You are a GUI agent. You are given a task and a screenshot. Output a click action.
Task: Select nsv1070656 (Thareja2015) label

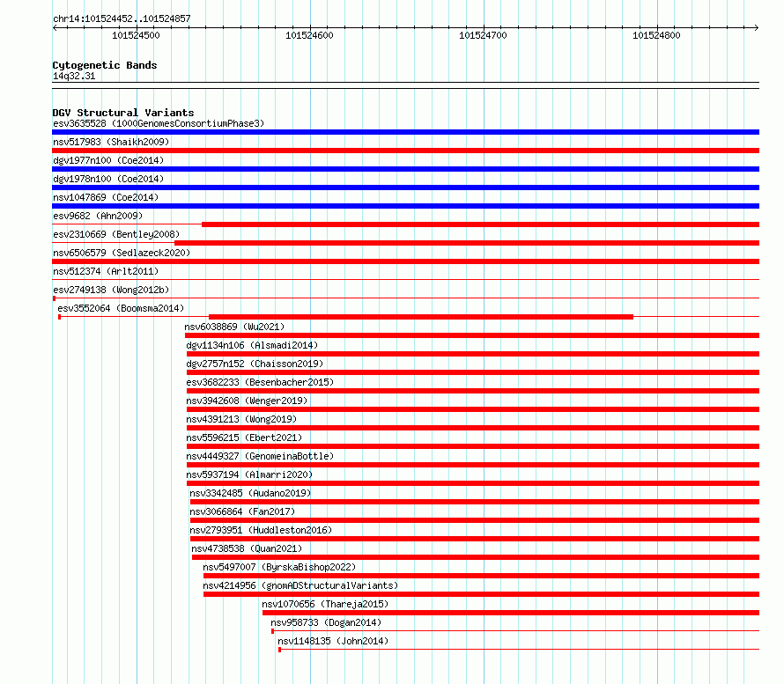[x=326, y=604]
